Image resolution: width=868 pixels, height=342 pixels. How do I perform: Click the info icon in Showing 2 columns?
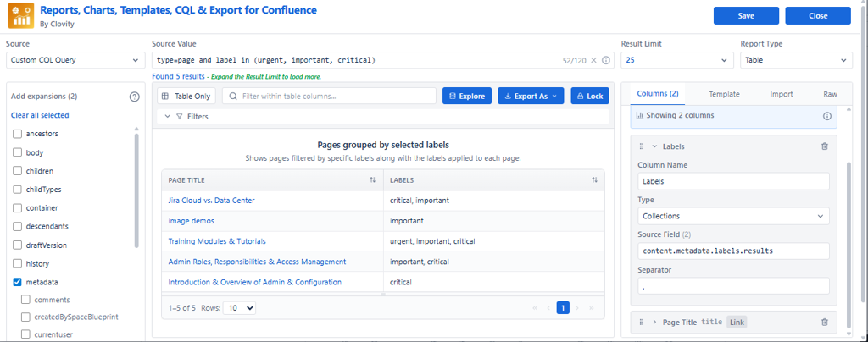point(827,116)
